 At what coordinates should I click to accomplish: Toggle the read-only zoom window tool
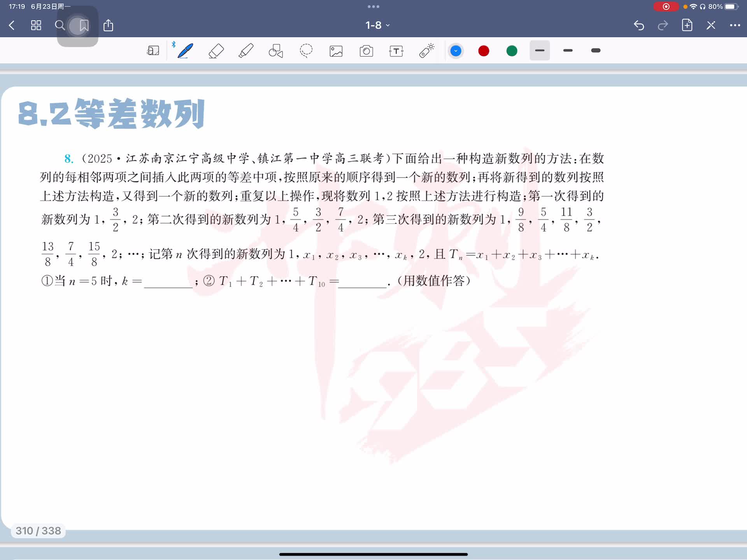pyautogui.click(x=153, y=51)
